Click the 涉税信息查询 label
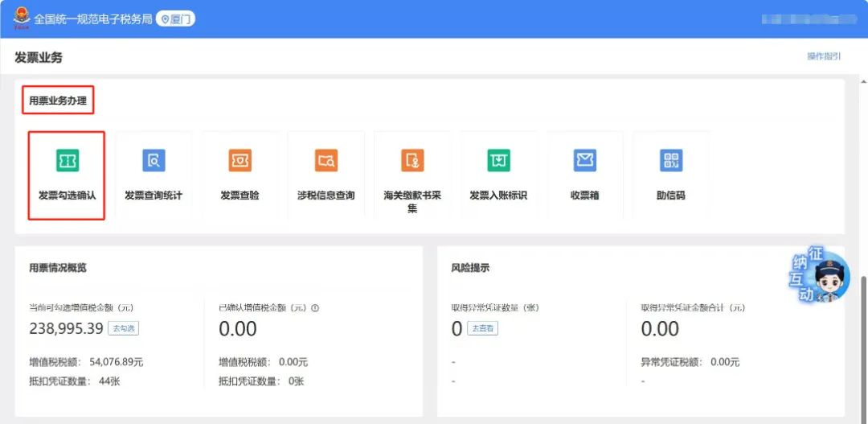The image size is (868, 424). [326, 196]
